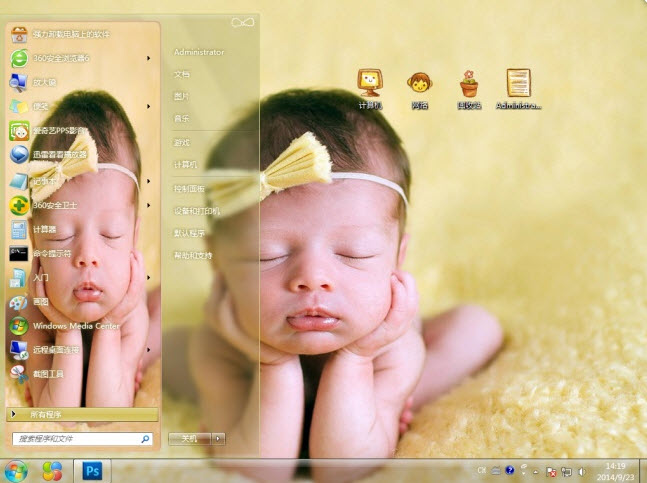Expand 所有程序 list

pos(80,414)
